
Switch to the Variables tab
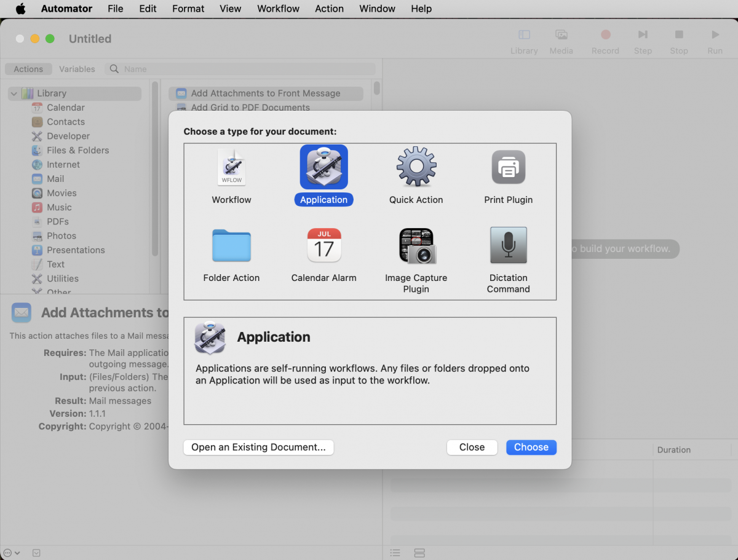tap(77, 69)
